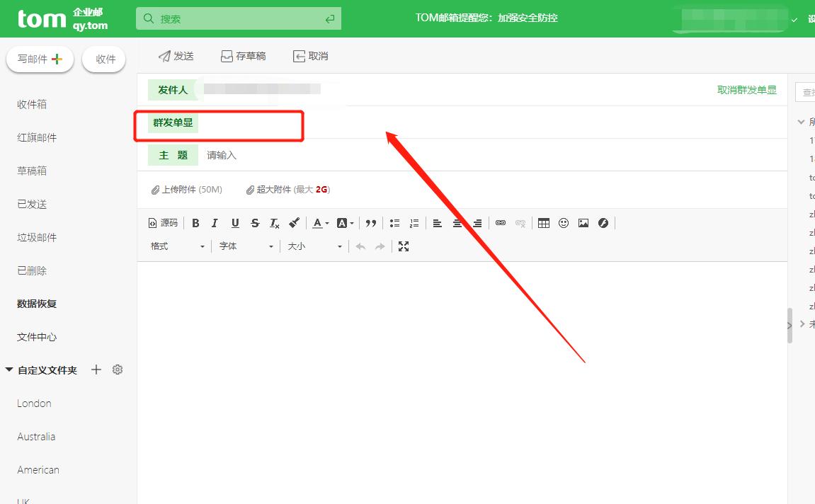The height and width of the screenshot is (504, 815).
Task: Toggle bold text formatting
Action: point(195,222)
